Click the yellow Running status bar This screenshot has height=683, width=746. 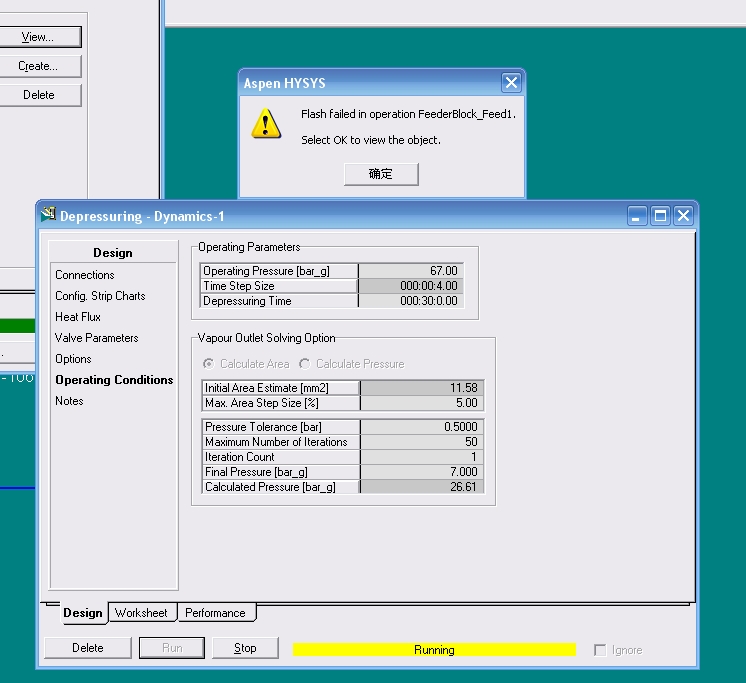tap(434, 650)
